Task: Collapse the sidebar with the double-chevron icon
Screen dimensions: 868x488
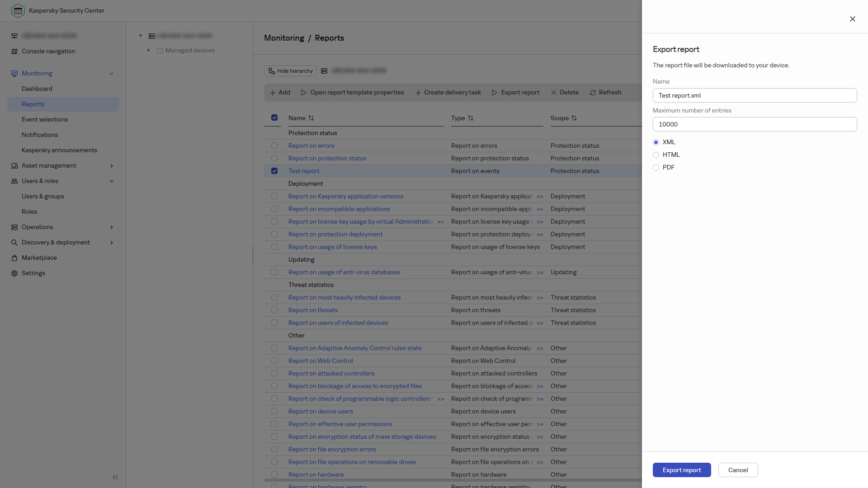Action: (115, 477)
